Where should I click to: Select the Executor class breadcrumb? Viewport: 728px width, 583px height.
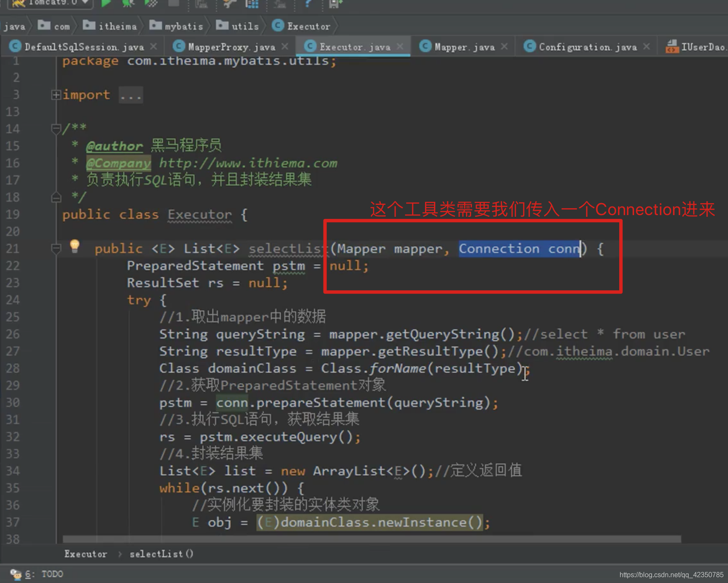tap(301, 26)
